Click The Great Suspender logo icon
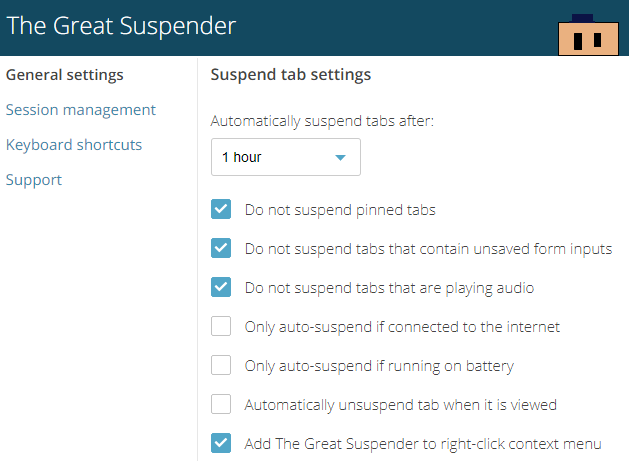629x461 pixels. (585, 35)
